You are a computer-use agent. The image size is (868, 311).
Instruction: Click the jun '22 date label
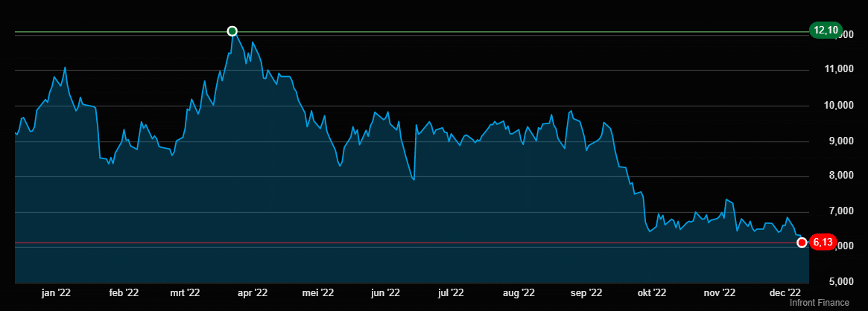click(385, 293)
